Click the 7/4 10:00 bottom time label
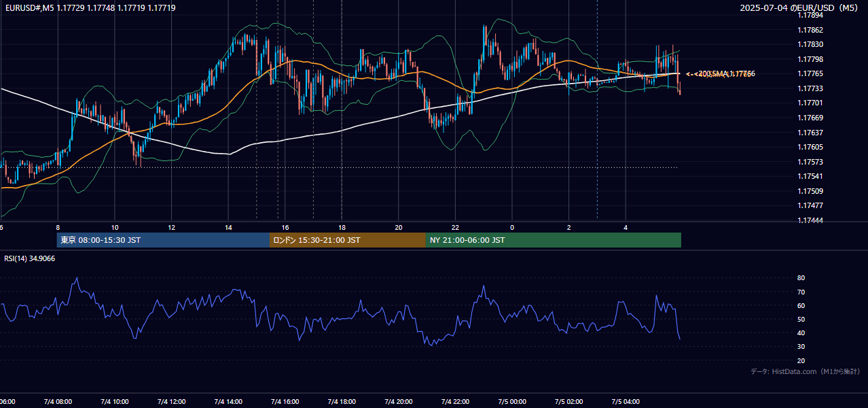 tap(115, 402)
